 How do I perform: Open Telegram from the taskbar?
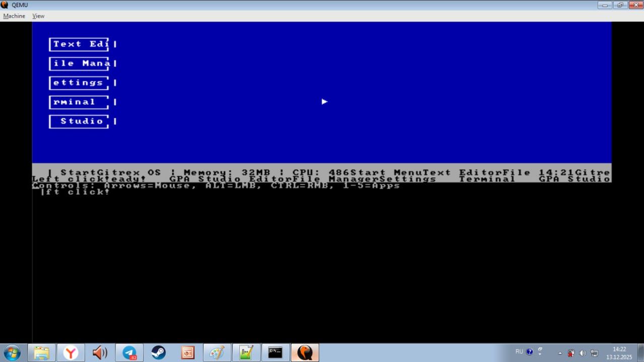130,353
